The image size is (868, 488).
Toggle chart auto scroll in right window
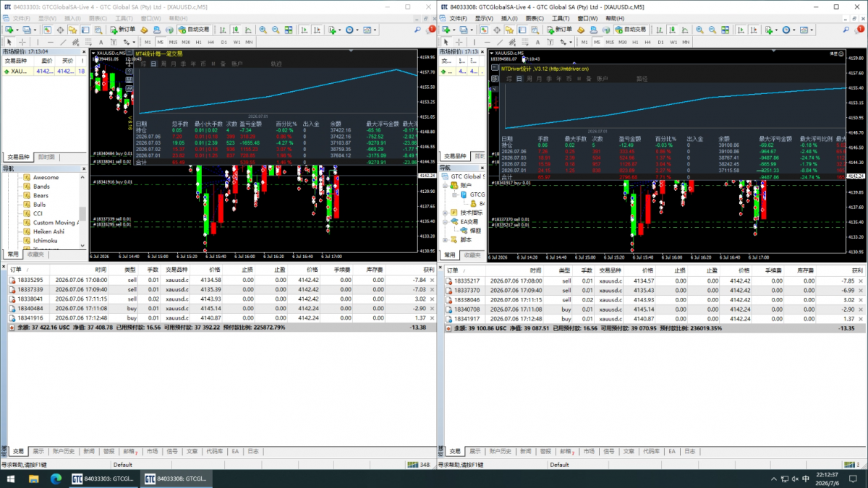741,30
